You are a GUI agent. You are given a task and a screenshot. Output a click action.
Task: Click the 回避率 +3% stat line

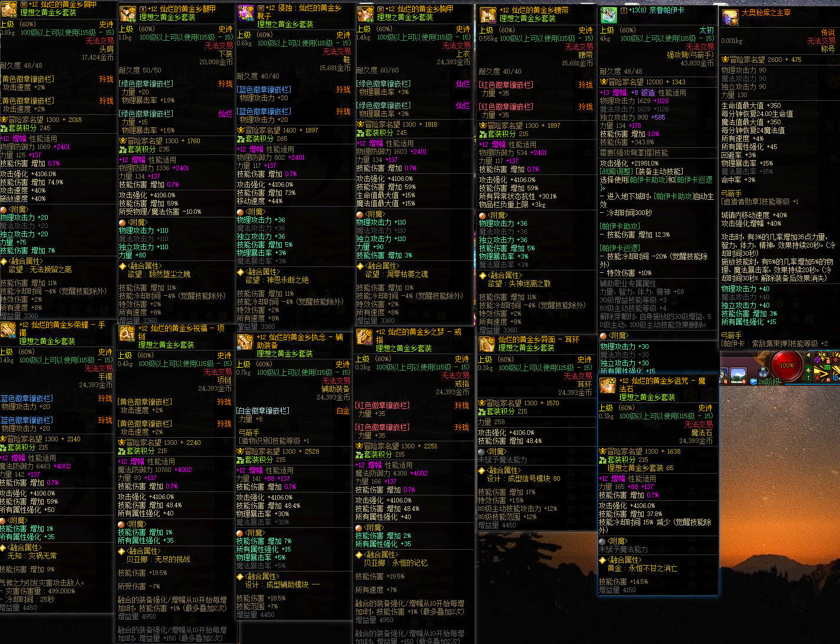[738, 155]
